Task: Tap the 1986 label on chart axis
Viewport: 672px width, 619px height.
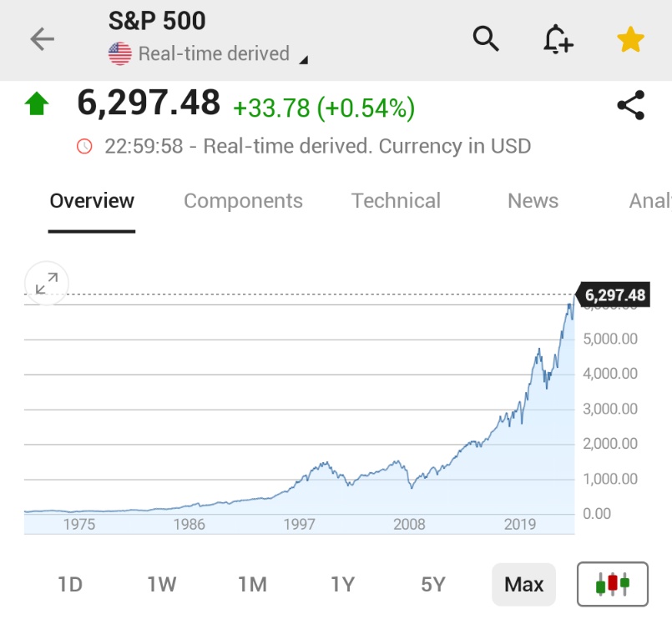Action: tap(189, 525)
